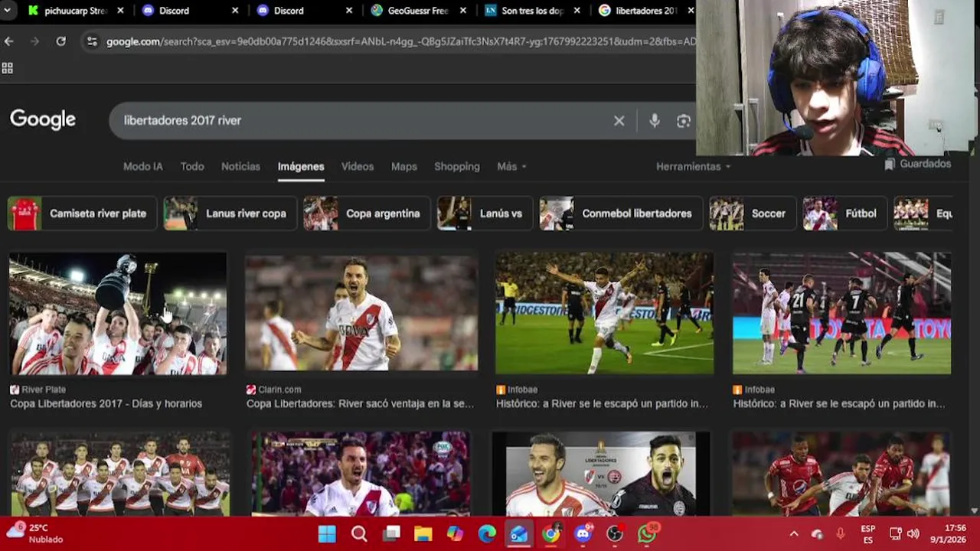Switch to Videos results

click(x=358, y=166)
